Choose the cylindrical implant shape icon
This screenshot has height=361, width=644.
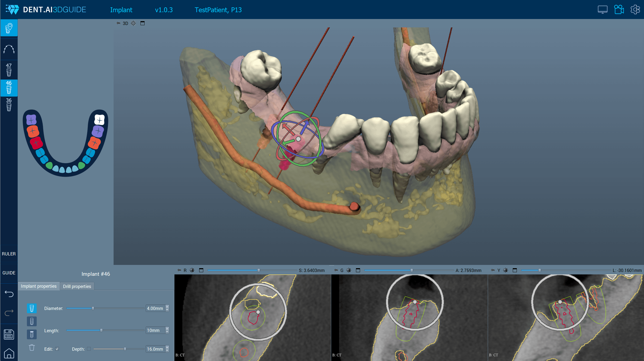pyautogui.click(x=32, y=321)
